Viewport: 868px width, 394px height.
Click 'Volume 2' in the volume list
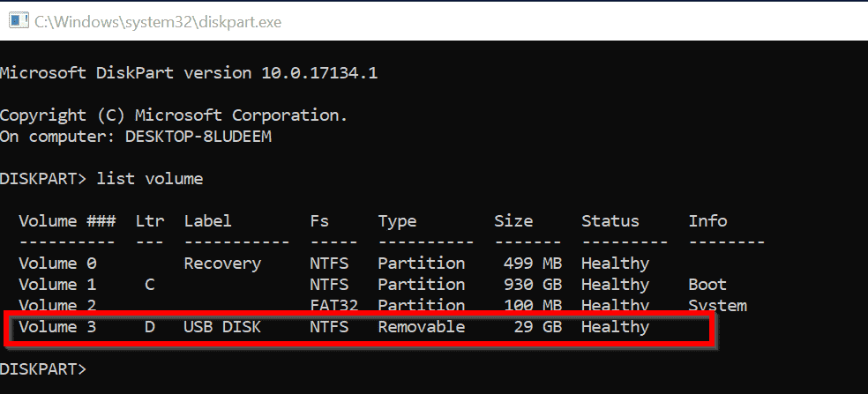57,305
